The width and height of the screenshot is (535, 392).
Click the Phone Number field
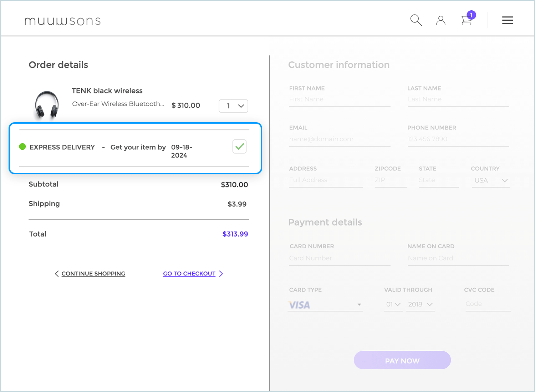[x=458, y=139]
